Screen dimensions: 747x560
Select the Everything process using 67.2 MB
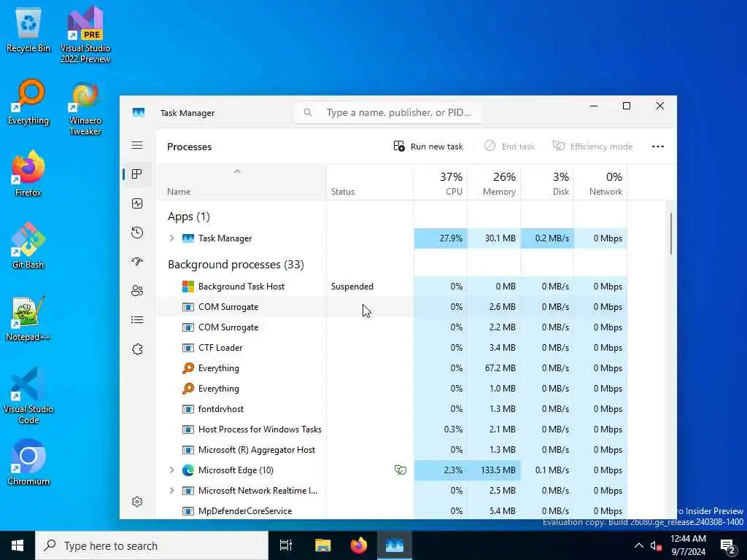(392, 368)
